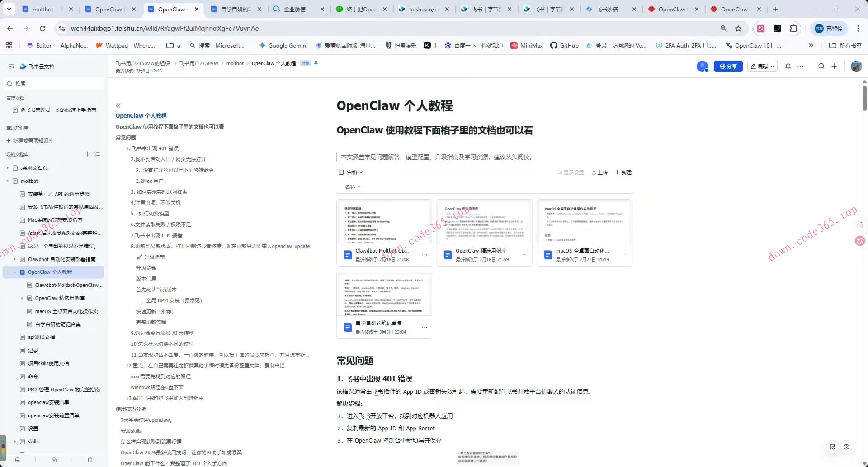Collapse the document outline with the double-chevron icon

(118, 105)
